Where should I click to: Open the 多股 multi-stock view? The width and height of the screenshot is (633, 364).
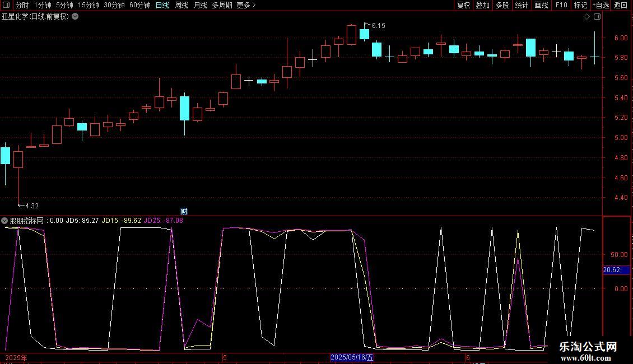[502, 5]
